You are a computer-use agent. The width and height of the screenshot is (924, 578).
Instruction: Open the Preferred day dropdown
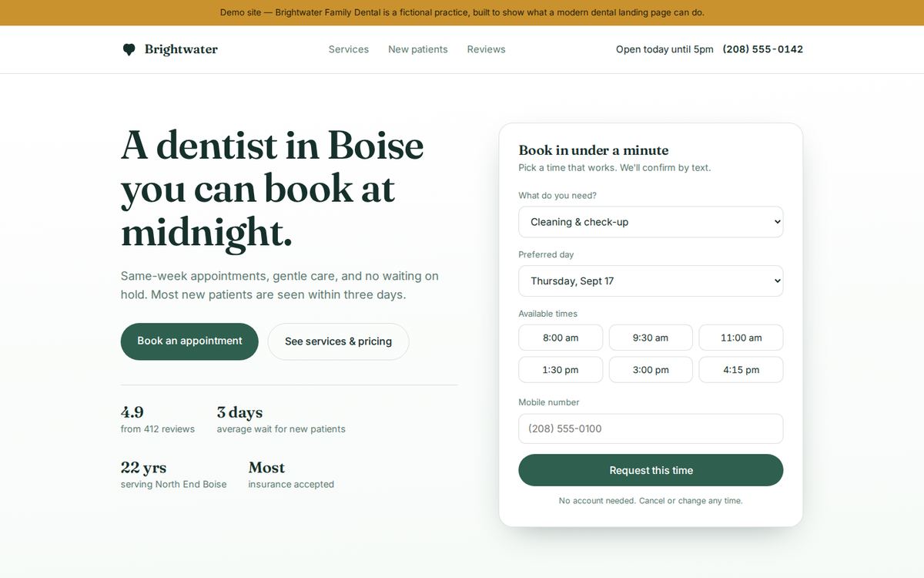click(x=651, y=281)
